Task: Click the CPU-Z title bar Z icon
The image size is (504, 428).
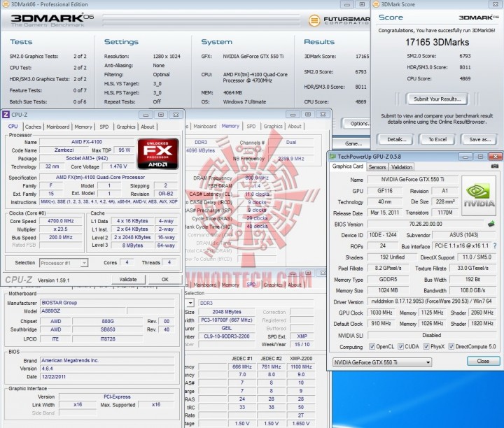Action: (6, 115)
